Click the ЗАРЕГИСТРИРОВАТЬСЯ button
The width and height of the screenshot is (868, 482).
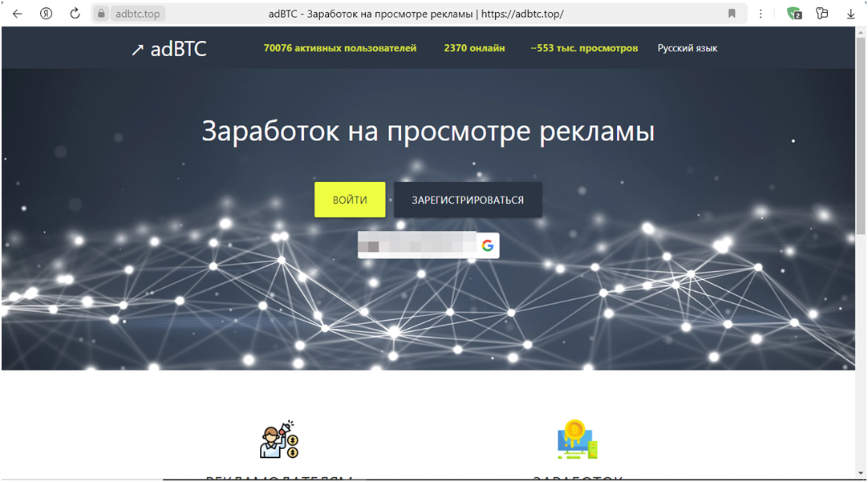[x=468, y=200]
